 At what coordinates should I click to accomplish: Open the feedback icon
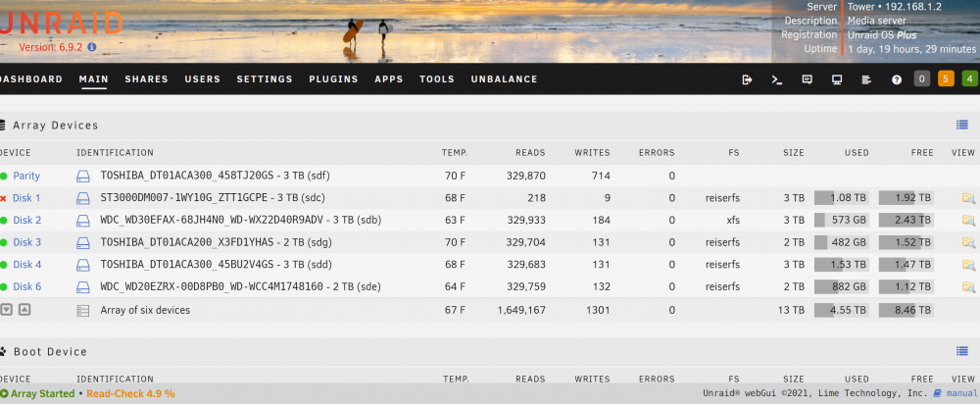point(807,79)
